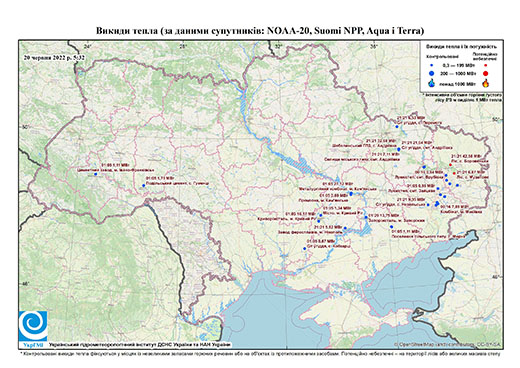
Task: Click the UkrHMI swirl logo
Action: pyautogui.click(x=33, y=326)
